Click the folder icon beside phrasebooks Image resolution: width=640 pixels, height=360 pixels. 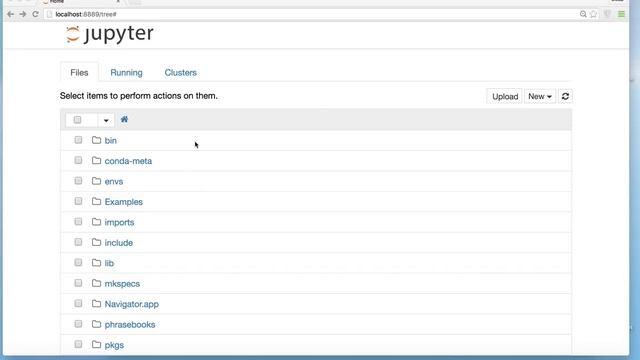coord(96,324)
